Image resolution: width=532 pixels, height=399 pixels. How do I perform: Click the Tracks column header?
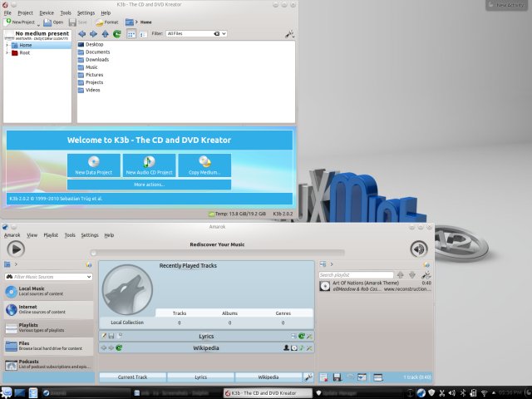coord(180,313)
